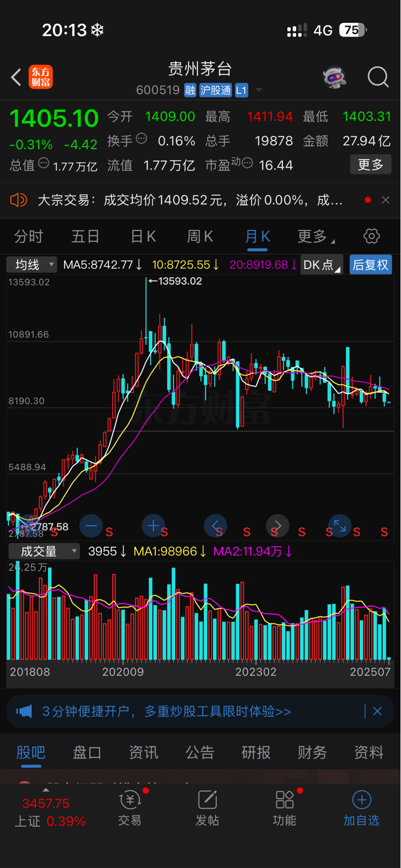Tap the 金额 27.94亿 value

pos(367,141)
